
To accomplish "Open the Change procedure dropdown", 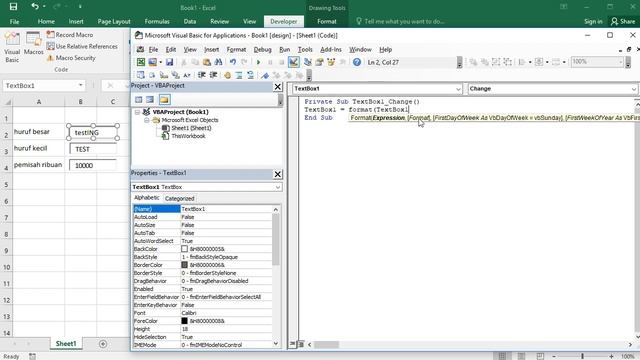I will pyautogui.click(x=633, y=89).
